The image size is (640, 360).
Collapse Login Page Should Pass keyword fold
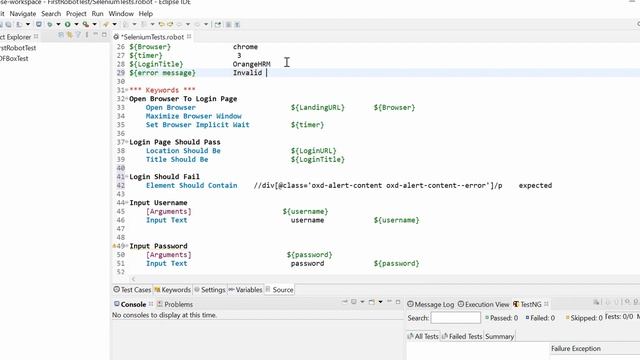coord(127,142)
